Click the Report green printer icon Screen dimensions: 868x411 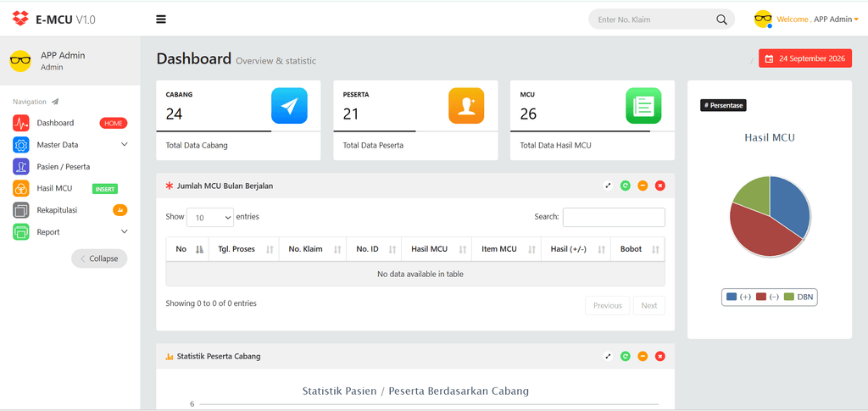click(x=21, y=232)
